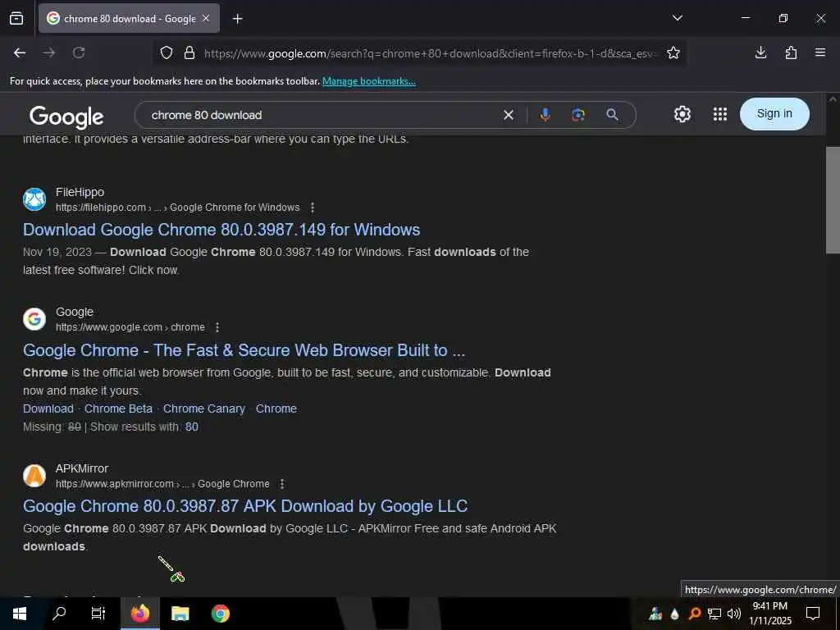Submit search with magnifier icon
This screenshot has height=630, width=840.
tap(612, 115)
